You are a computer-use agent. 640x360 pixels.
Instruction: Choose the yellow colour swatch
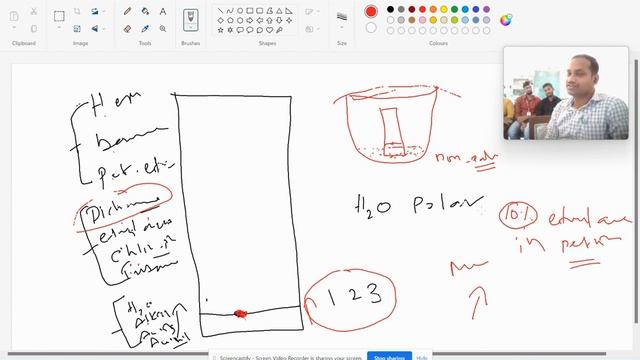[x=444, y=9]
